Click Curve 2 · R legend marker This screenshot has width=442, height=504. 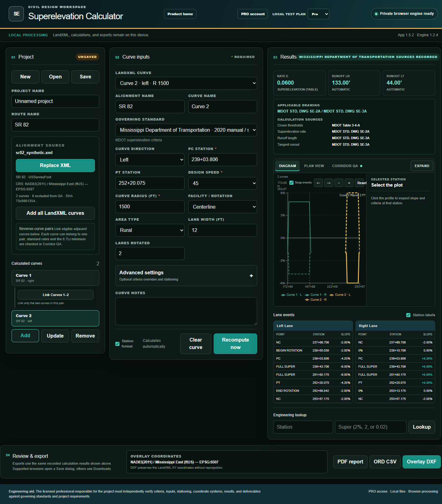tap(307, 300)
